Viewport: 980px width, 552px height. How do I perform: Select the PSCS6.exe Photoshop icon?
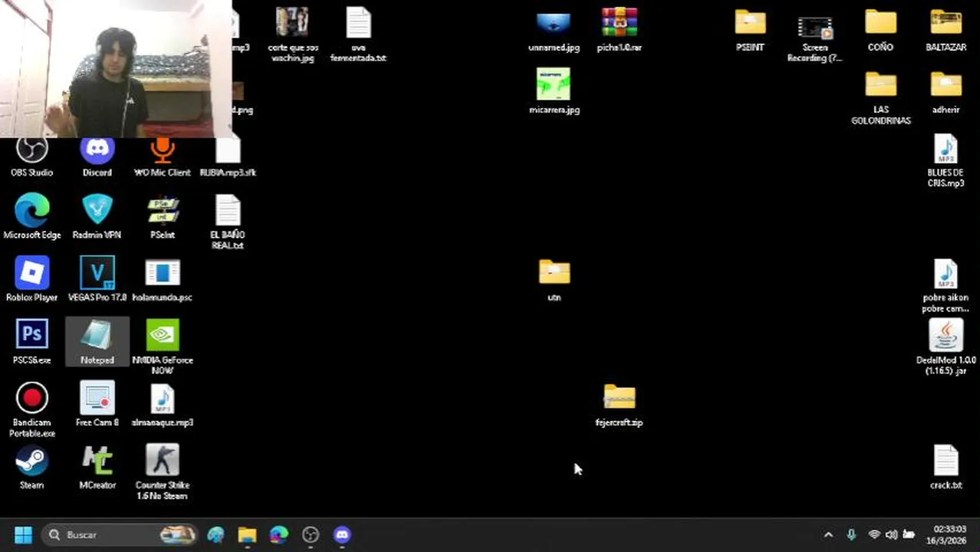(31, 343)
